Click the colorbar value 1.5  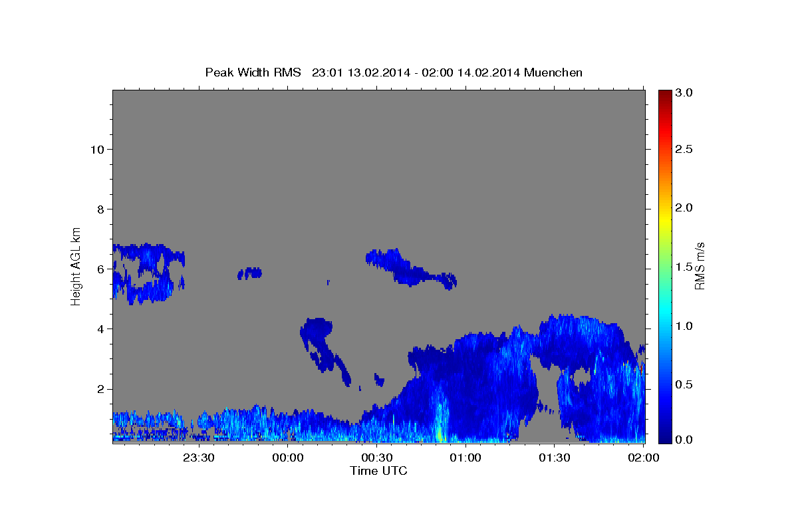click(x=685, y=267)
